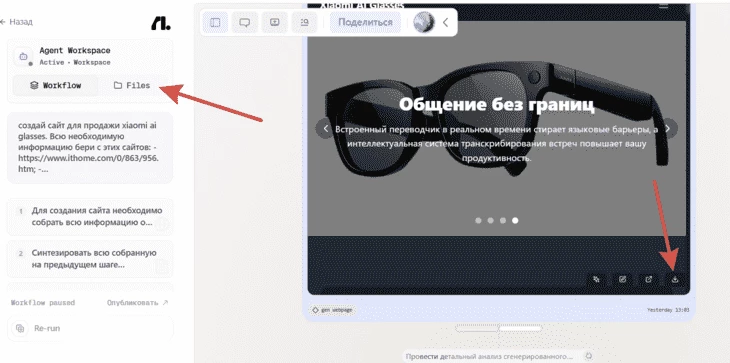
Task: Collapse the toolbar with the chevron arrow
Action: (446, 22)
